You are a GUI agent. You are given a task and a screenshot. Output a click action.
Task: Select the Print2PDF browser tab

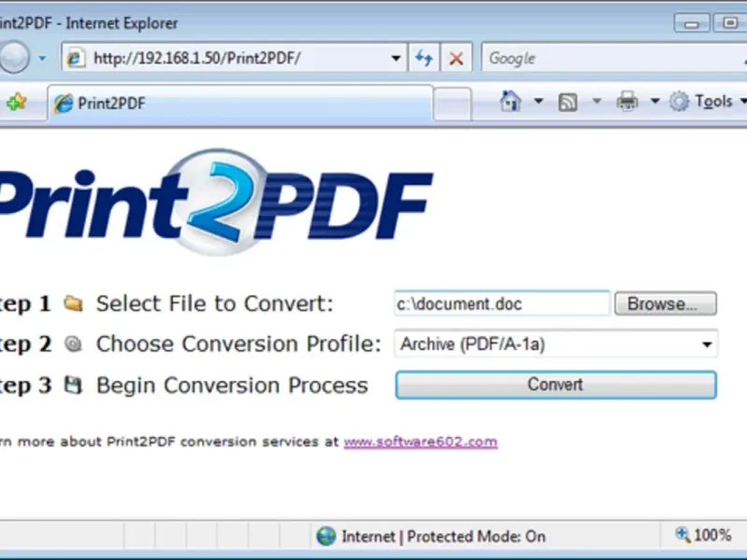pyautogui.click(x=240, y=103)
